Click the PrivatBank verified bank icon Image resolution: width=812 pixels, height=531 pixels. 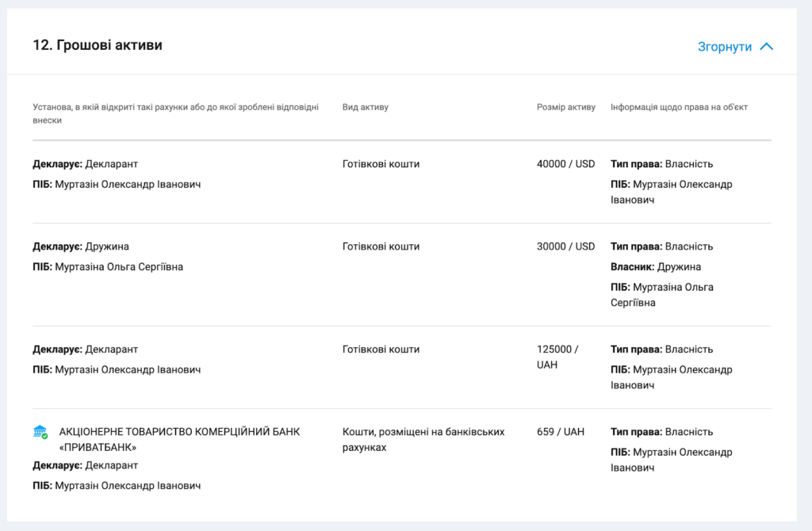click(40, 432)
